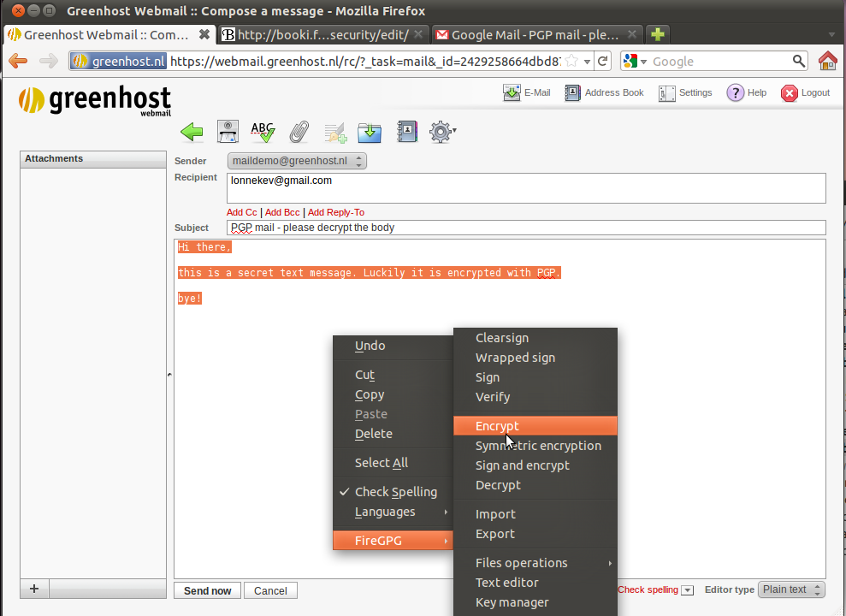Click the insert signature pen icon
This screenshot has width=846, height=616.
[x=334, y=132]
